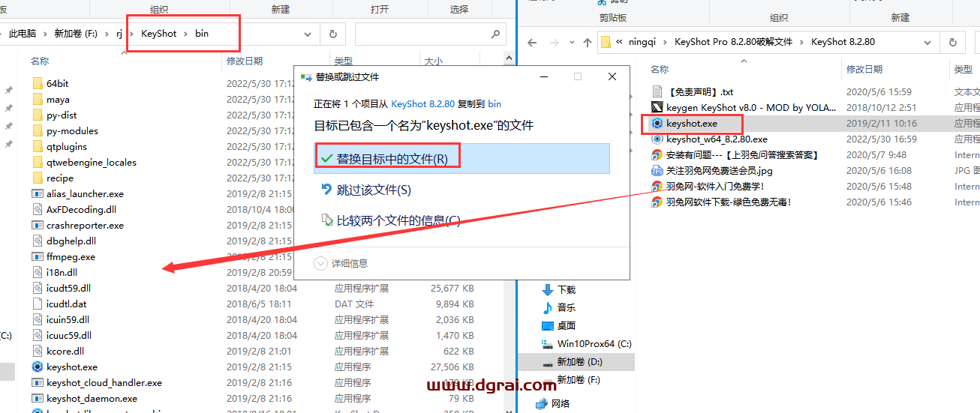Open the 64bit folder icon
The image size is (980, 413).
click(38, 83)
